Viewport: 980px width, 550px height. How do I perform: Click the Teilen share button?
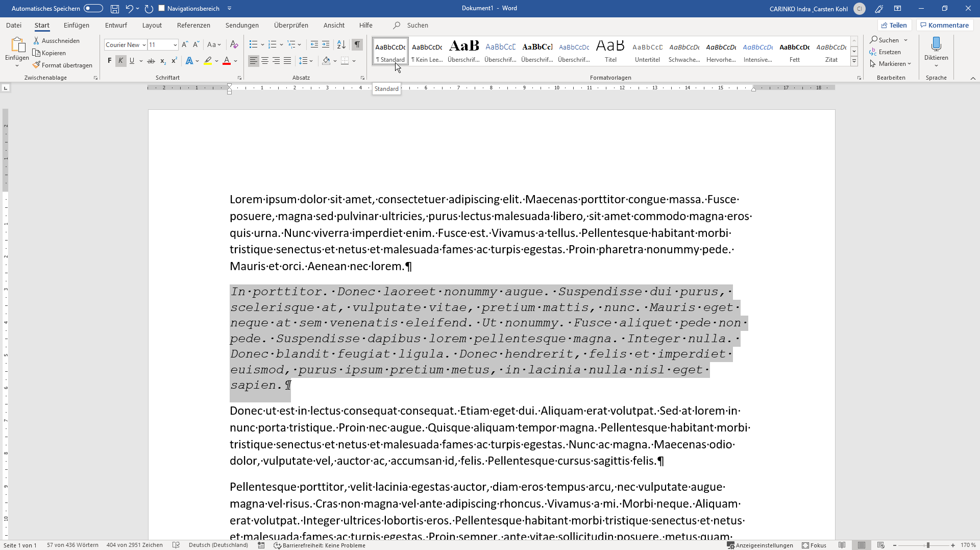point(895,25)
